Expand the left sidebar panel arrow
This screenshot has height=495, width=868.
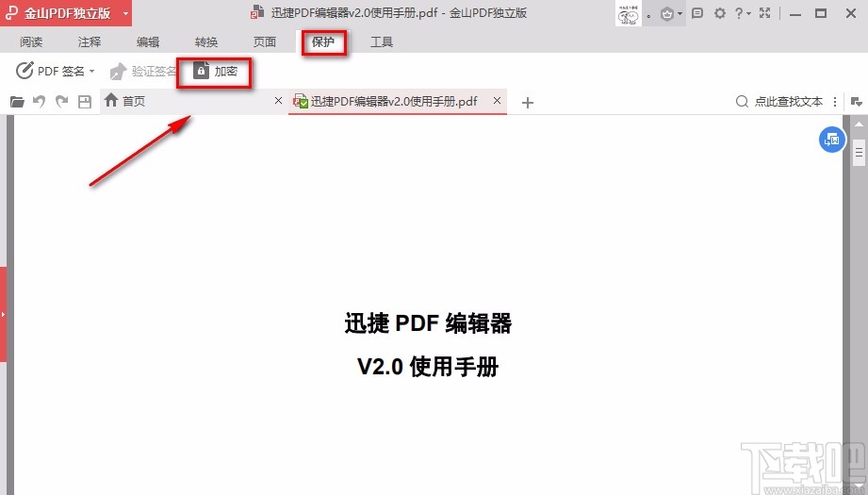3,314
